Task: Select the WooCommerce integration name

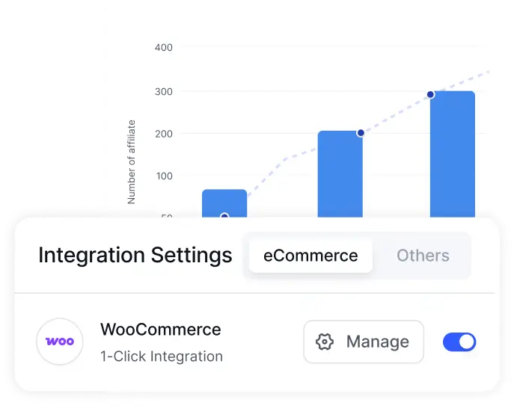Action: tap(161, 330)
